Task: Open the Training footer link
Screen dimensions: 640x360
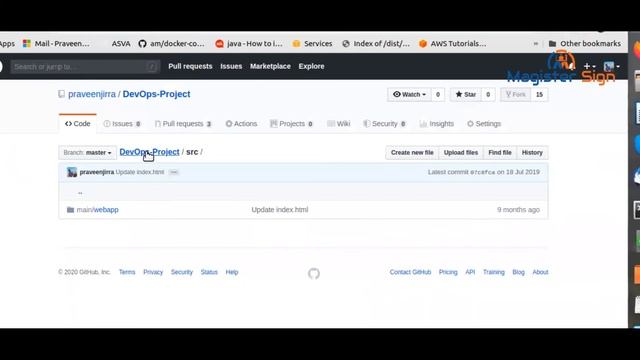Action: click(x=494, y=272)
